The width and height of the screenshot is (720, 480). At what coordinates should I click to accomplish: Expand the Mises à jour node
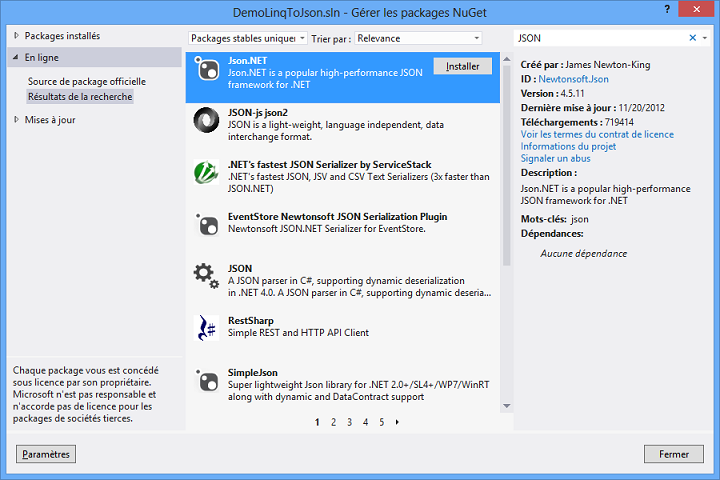(16, 119)
